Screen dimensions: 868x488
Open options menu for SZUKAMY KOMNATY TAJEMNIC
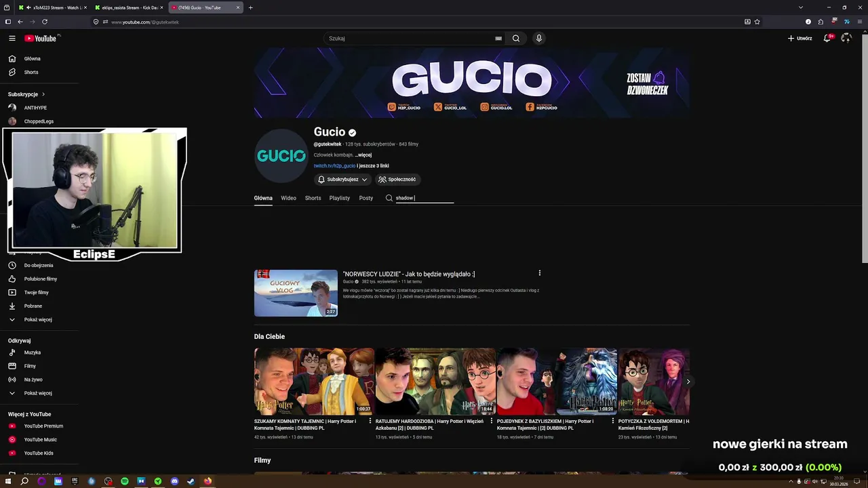[370, 421]
